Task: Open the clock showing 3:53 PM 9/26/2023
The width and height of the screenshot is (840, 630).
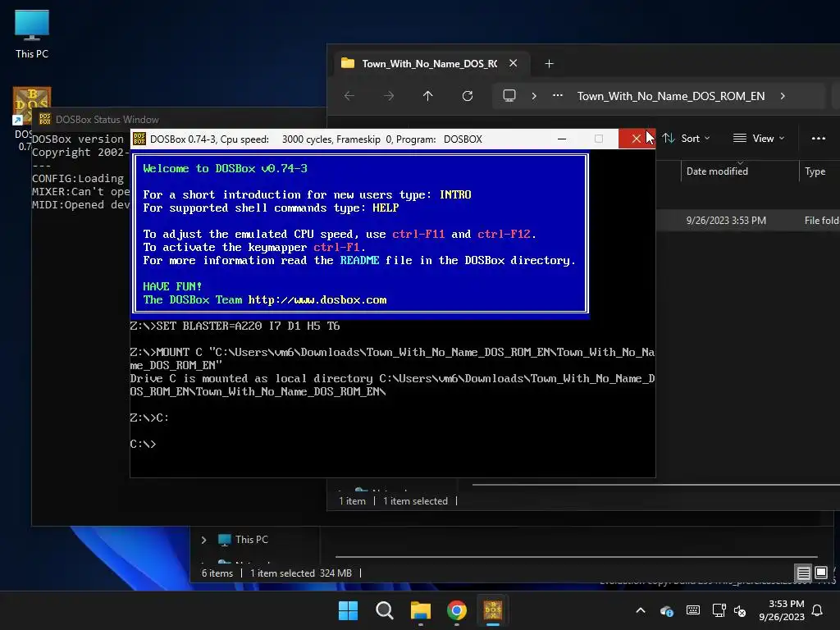Action: [x=781, y=610]
